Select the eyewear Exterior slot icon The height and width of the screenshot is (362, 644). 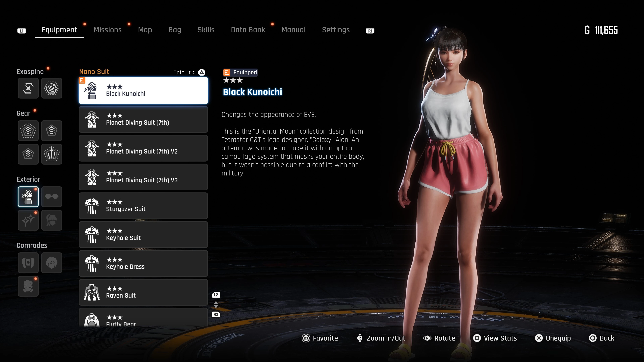click(x=51, y=197)
